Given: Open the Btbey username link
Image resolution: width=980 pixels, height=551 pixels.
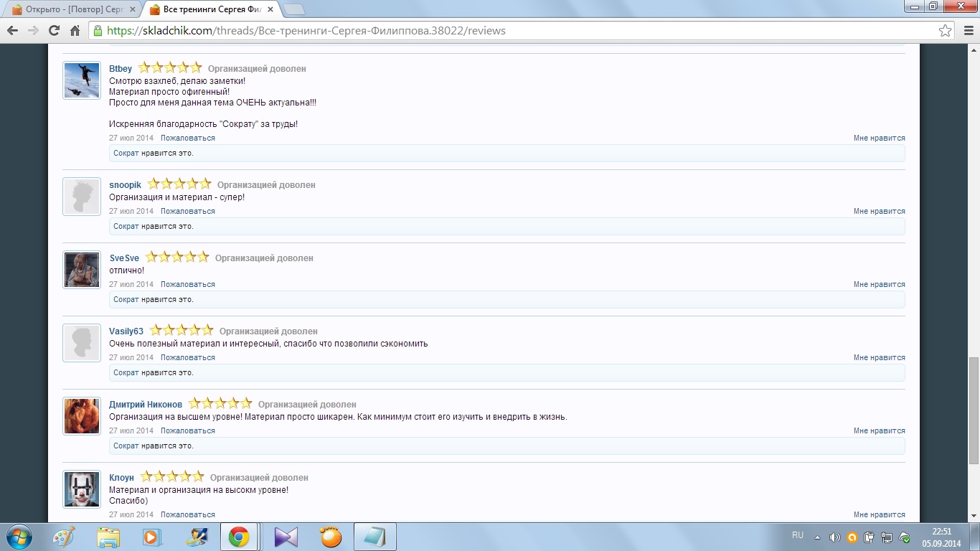Looking at the screenshot, I should [121, 69].
